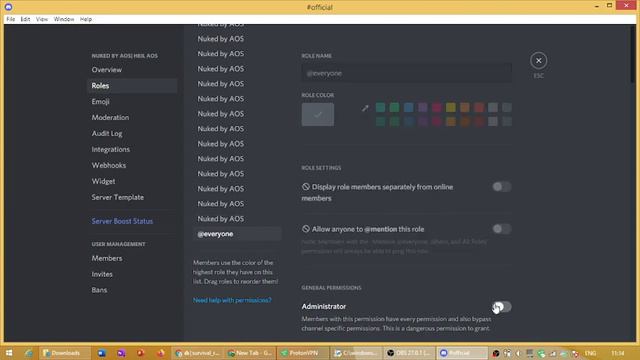Open the Moderation settings section
Viewport: 640px width, 360px height.
133,118
